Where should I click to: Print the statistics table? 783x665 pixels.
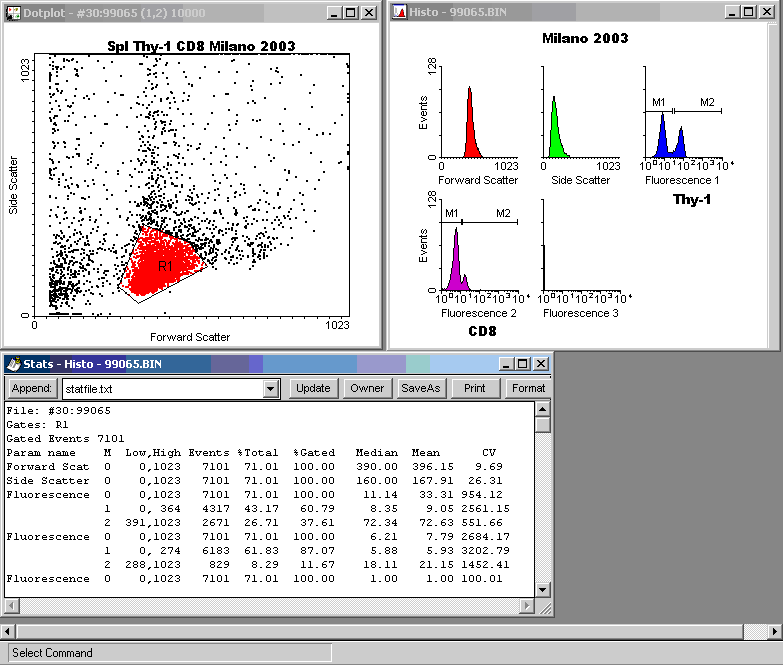[x=475, y=388]
